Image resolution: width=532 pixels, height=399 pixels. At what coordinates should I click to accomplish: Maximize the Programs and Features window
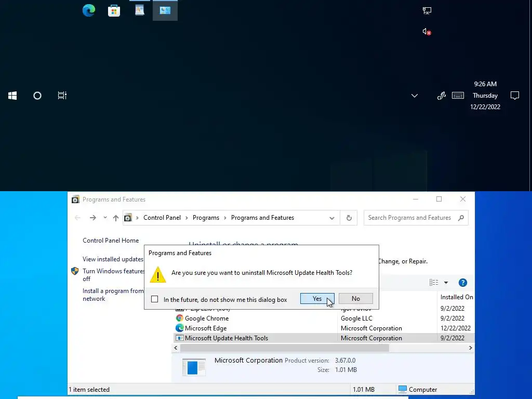click(439, 199)
